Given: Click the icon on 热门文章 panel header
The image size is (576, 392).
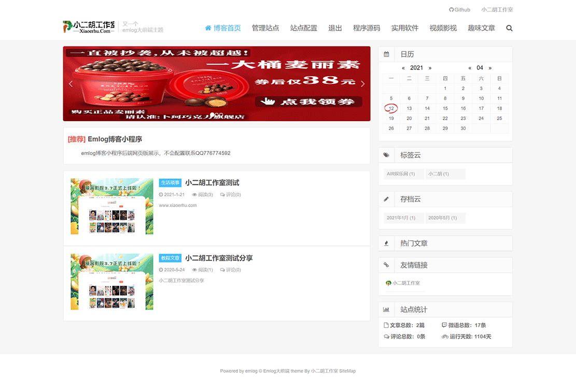Looking at the screenshot, I should tap(386, 243).
